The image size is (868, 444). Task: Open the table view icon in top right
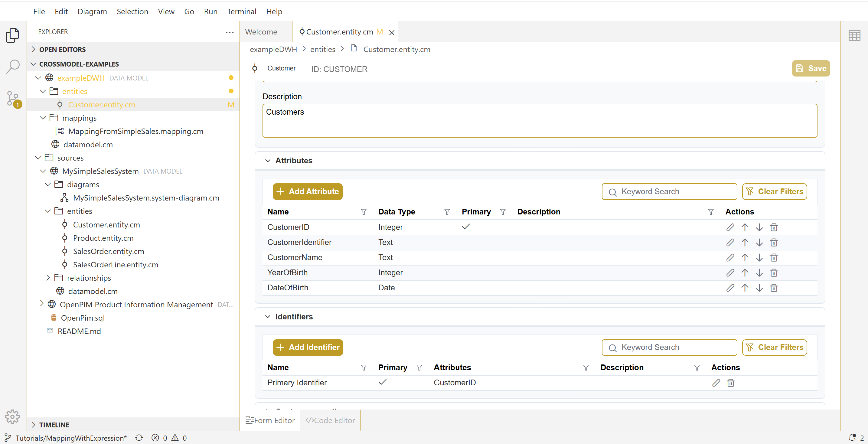(854, 35)
